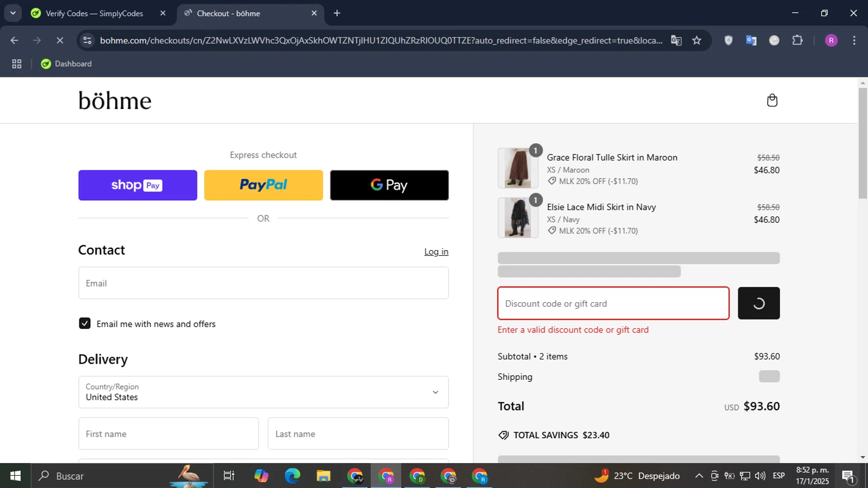The width and height of the screenshot is (868, 488).
Task: Click the Buscar taskbar search box
Action: (122, 476)
